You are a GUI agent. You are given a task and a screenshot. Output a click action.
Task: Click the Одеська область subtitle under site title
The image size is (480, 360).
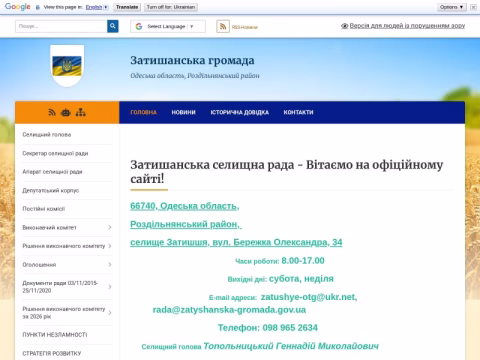coord(195,76)
